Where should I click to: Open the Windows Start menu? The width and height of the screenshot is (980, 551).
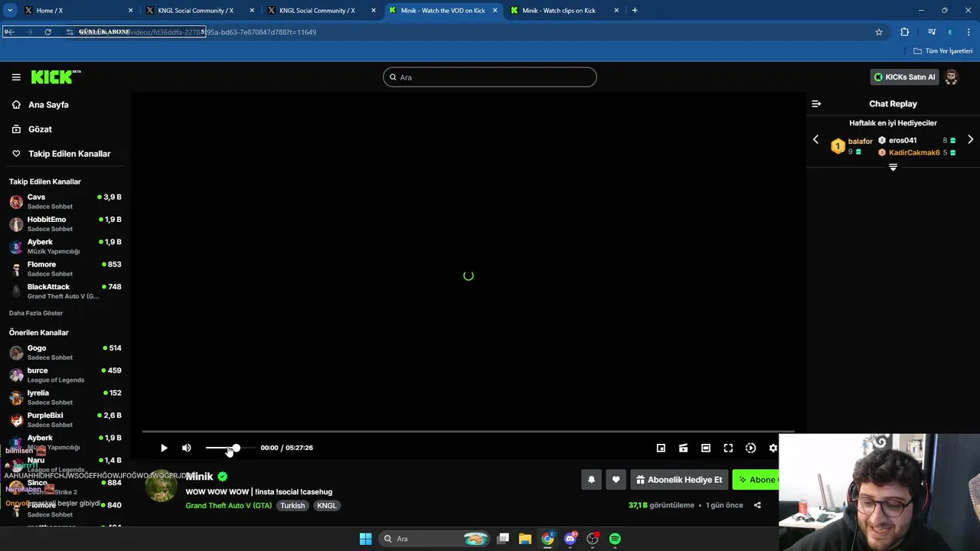365,539
